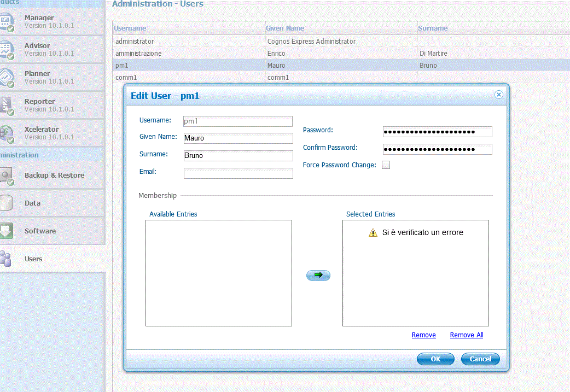Screen dimensions: 570x392
Task: Toggle the Force Password Change checkbox
Action: pos(386,165)
